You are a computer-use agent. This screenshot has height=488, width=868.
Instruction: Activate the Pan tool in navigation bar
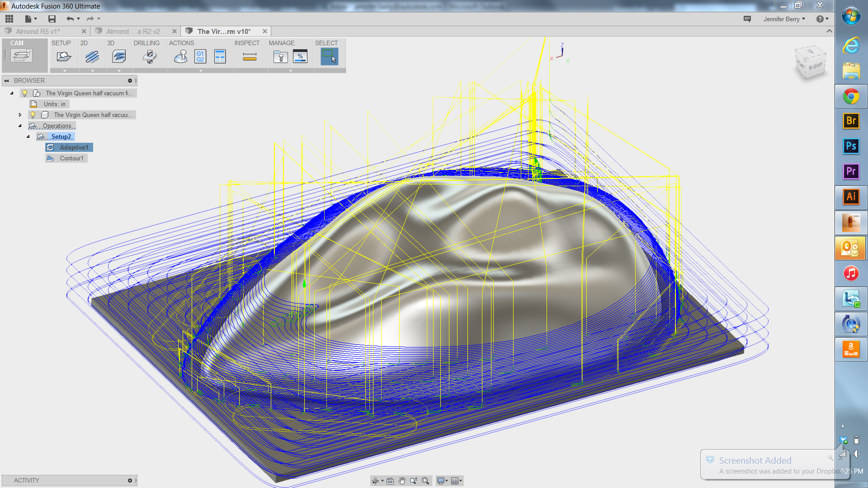[x=402, y=480]
